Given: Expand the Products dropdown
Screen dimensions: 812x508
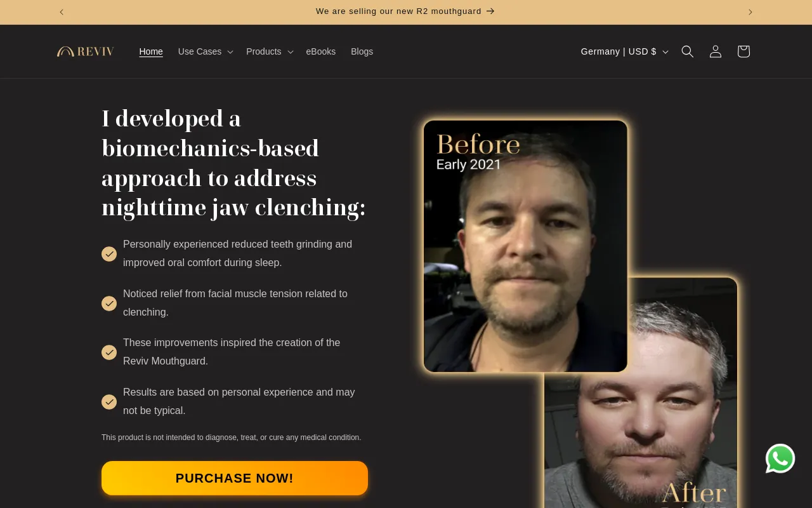Looking at the screenshot, I should pos(270,51).
